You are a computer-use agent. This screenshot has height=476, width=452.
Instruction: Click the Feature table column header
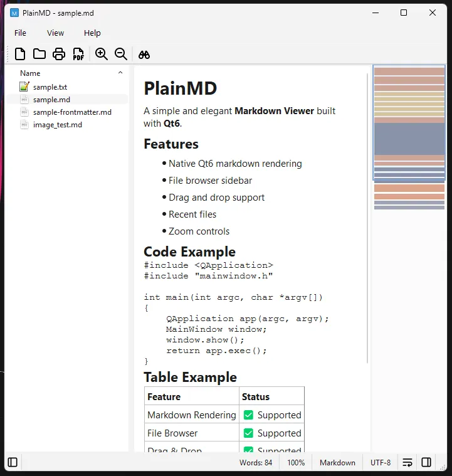[x=192, y=397]
